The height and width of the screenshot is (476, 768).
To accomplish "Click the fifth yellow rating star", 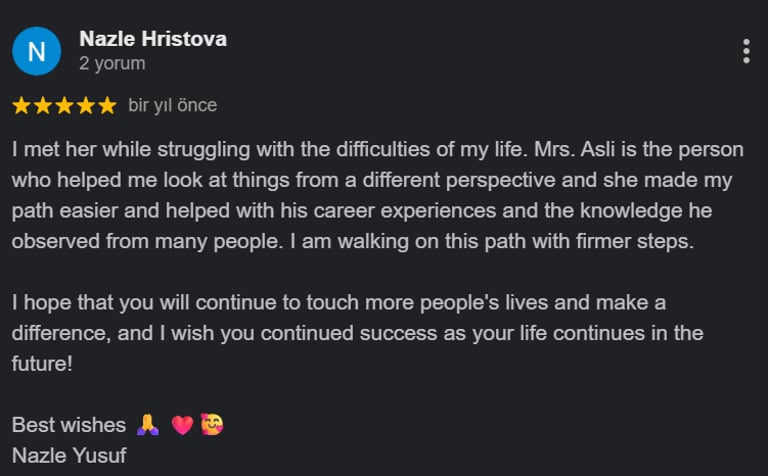I will pos(107,105).
